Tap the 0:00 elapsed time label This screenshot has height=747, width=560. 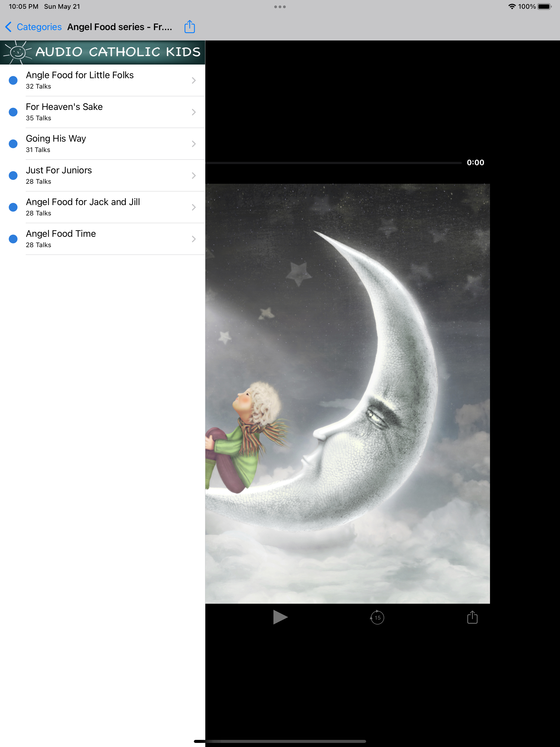(x=476, y=162)
